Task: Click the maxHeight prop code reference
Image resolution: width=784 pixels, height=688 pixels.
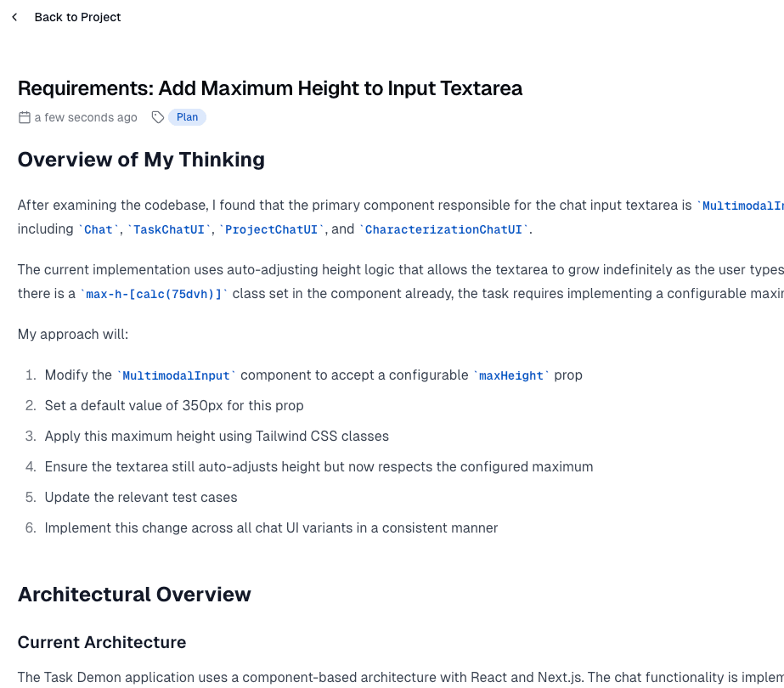Action: click(x=510, y=375)
